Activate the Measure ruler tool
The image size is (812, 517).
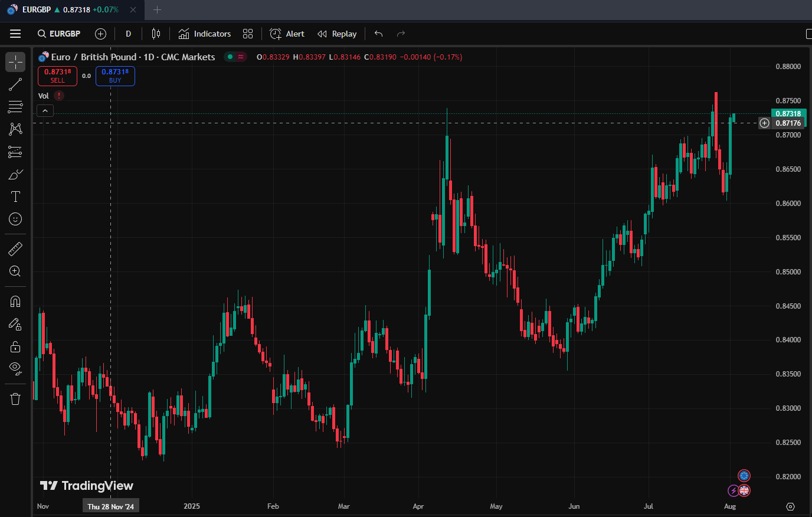pyautogui.click(x=15, y=248)
